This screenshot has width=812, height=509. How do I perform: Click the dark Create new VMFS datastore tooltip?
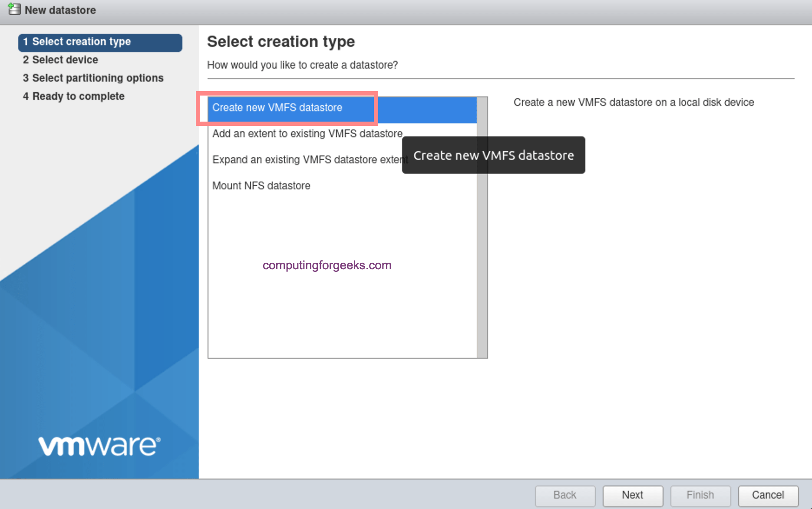[x=493, y=155]
